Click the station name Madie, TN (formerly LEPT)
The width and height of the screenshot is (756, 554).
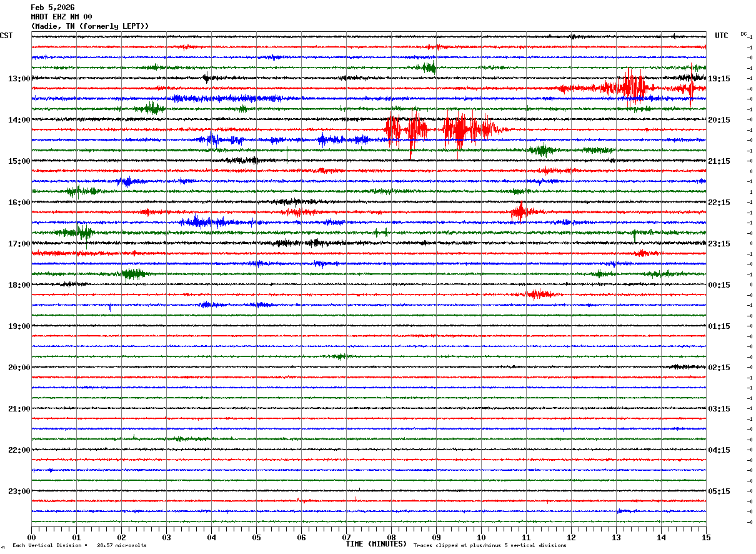click(x=90, y=26)
